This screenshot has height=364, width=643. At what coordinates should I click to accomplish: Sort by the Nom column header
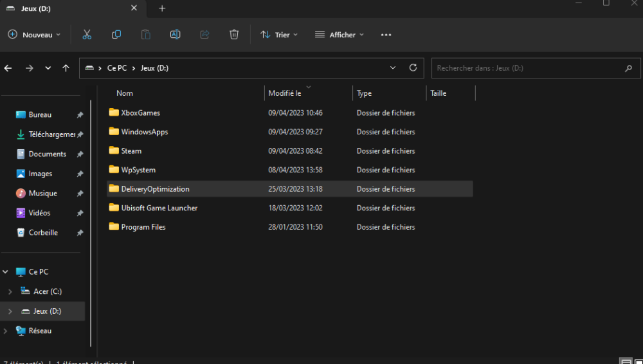pos(125,93)
